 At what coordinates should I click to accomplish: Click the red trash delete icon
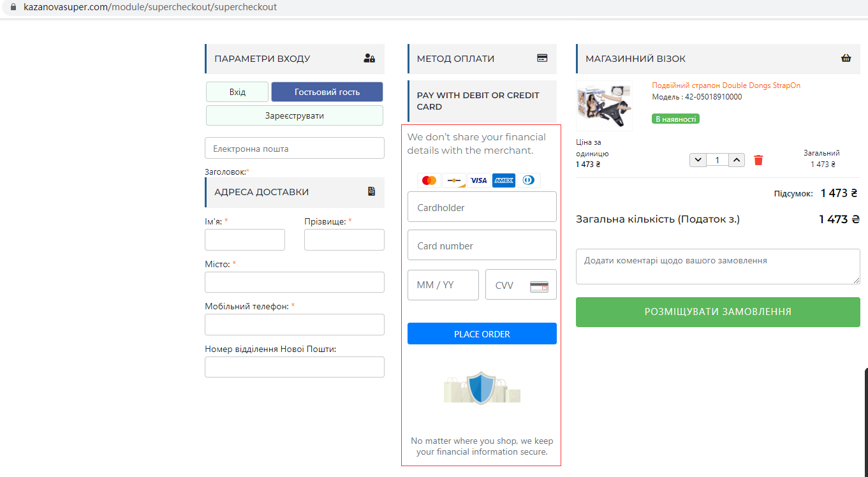point(758,160)
